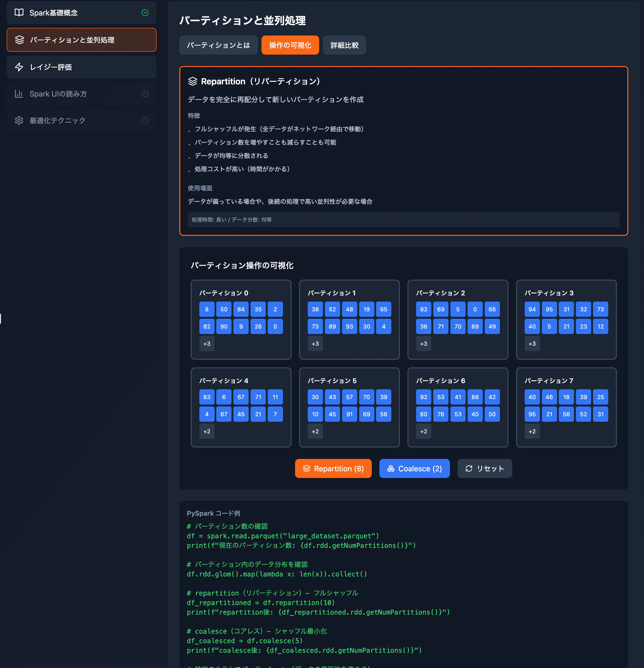Click the gear icon for 最適化テクニック
644x668 pixels.
point(19,120)
